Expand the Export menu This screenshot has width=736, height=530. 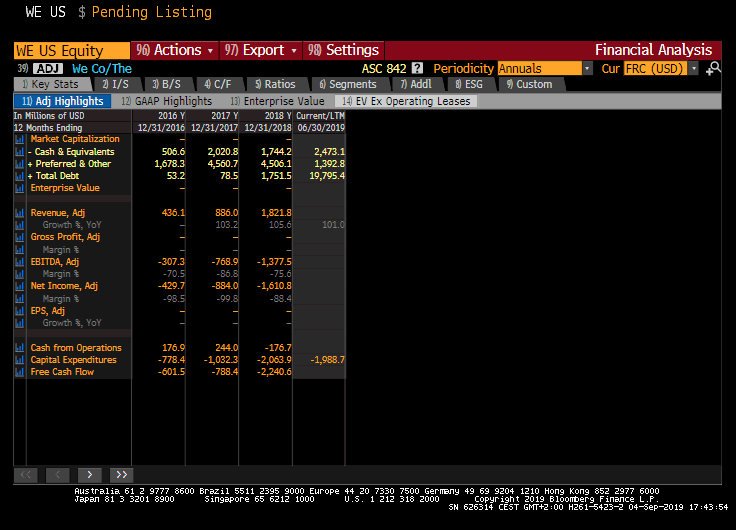[261, 50]
